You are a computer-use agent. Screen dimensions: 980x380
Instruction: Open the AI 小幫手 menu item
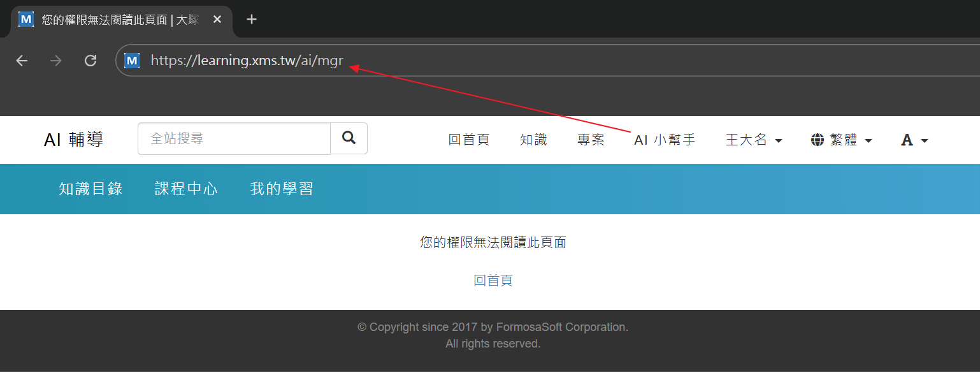click(x=665, y=140)
